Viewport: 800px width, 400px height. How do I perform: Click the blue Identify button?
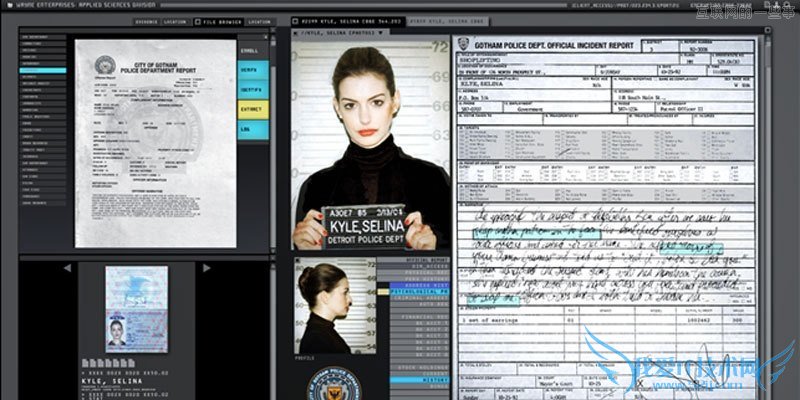pyautogui.click(x=253, y=90)
